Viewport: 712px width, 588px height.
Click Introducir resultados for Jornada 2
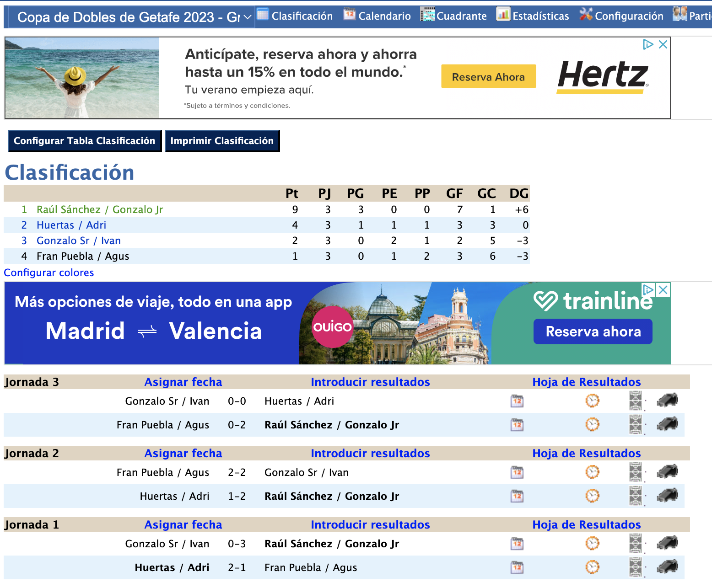(370, 453)
